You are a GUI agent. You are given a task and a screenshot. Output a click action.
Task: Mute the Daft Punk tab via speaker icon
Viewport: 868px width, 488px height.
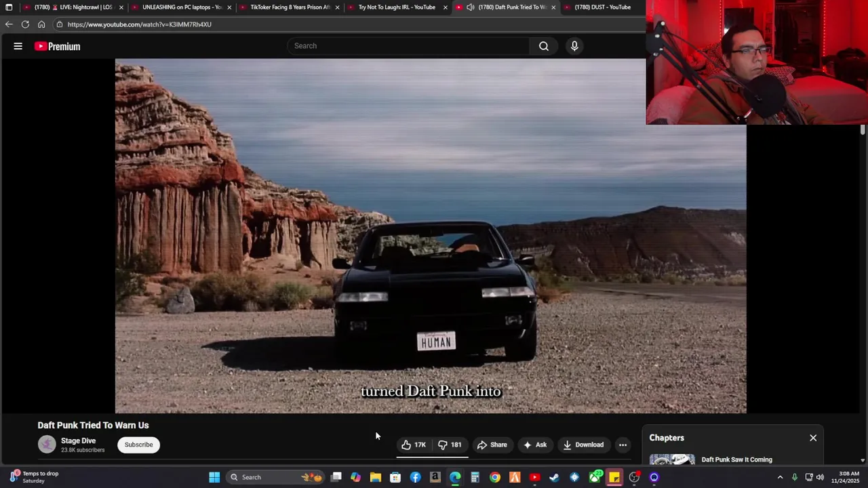470,7
